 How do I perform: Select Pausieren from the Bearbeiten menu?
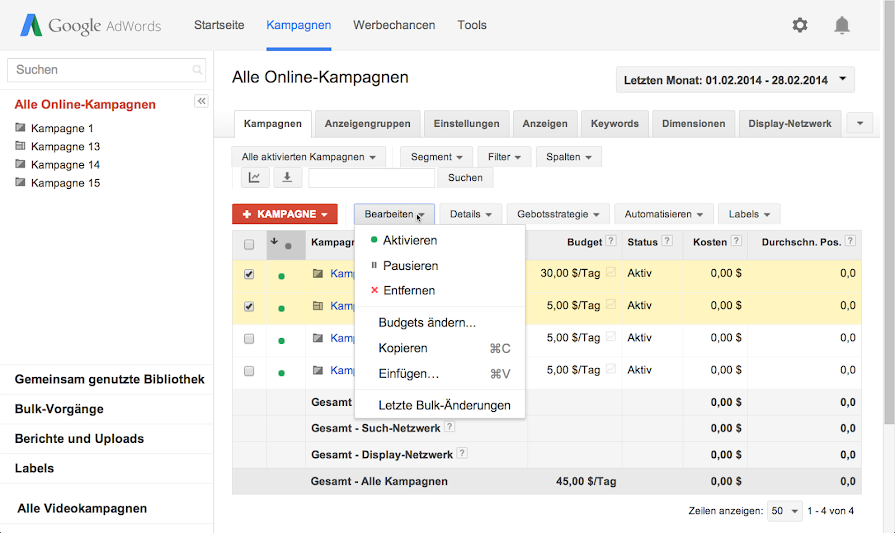pos(410,266)
